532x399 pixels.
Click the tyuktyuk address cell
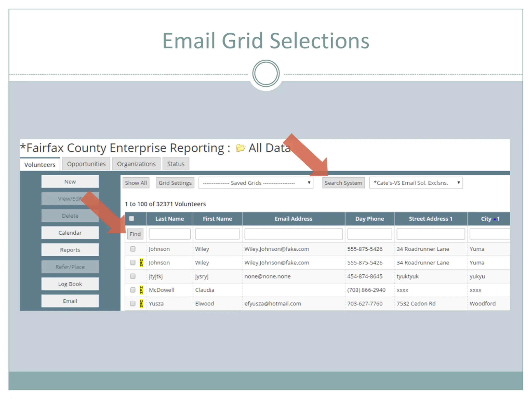pyautogui.click(x=408, y=277)
